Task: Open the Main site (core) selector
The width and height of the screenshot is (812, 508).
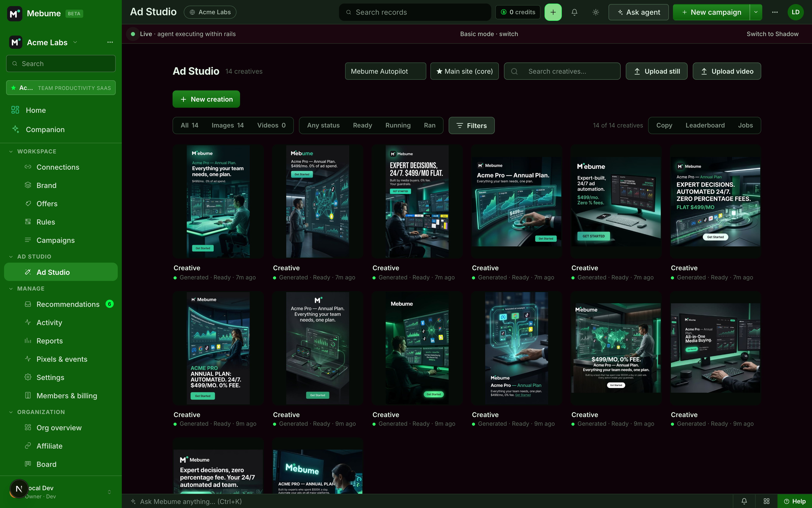Action: (x=464, y=71)
